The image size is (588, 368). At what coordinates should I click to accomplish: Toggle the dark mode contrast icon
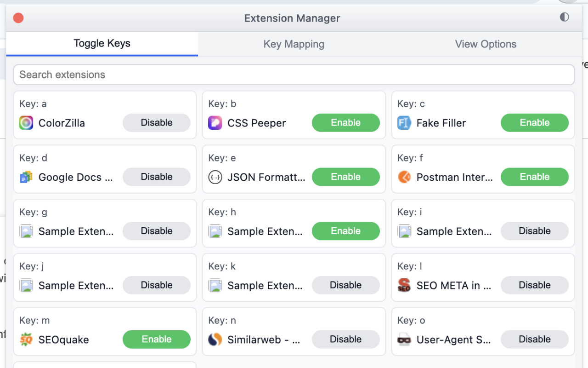tap(564, 17)
